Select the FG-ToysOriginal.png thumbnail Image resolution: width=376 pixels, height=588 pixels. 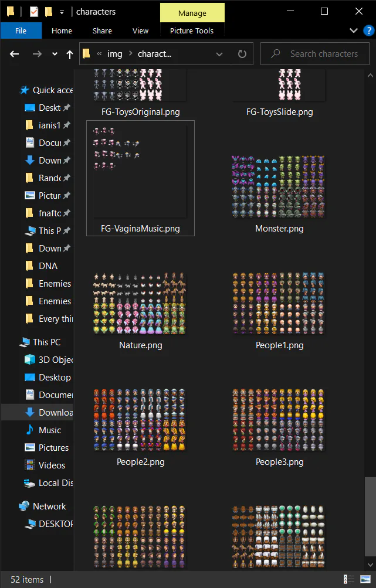tap(140, 85)
